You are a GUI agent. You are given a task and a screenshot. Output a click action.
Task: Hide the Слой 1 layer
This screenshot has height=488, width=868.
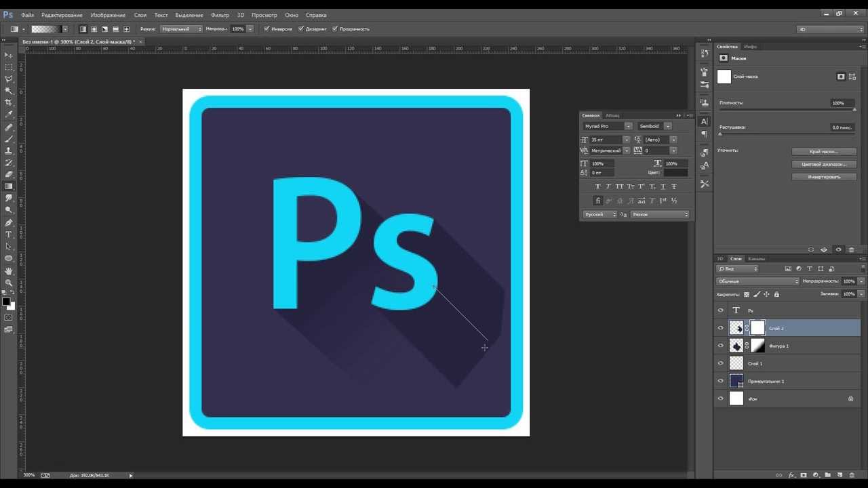pyautogui.click(x=721, y=363)
